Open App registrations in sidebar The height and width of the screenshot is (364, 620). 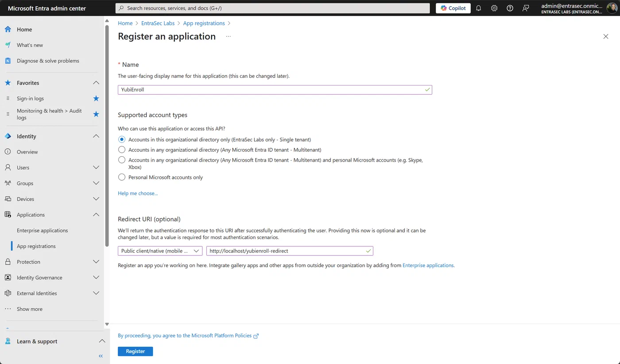[36, 246]
